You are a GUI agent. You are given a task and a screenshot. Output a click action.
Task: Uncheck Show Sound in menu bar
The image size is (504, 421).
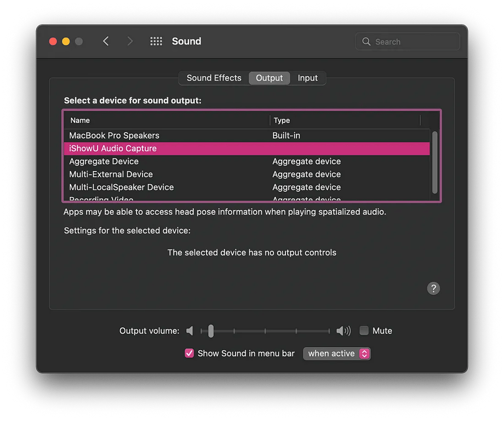point(190,354)
